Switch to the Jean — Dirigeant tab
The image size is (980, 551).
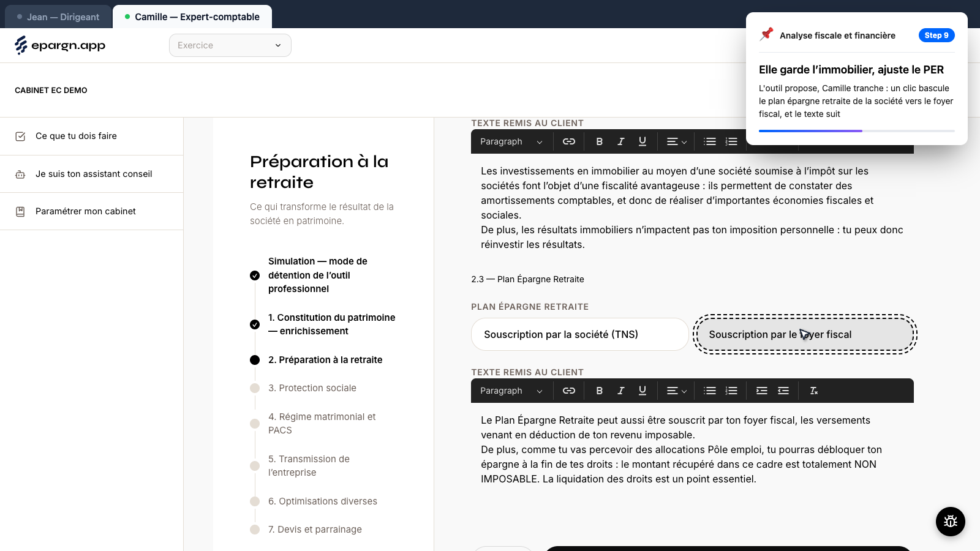(x=58, y=17)
